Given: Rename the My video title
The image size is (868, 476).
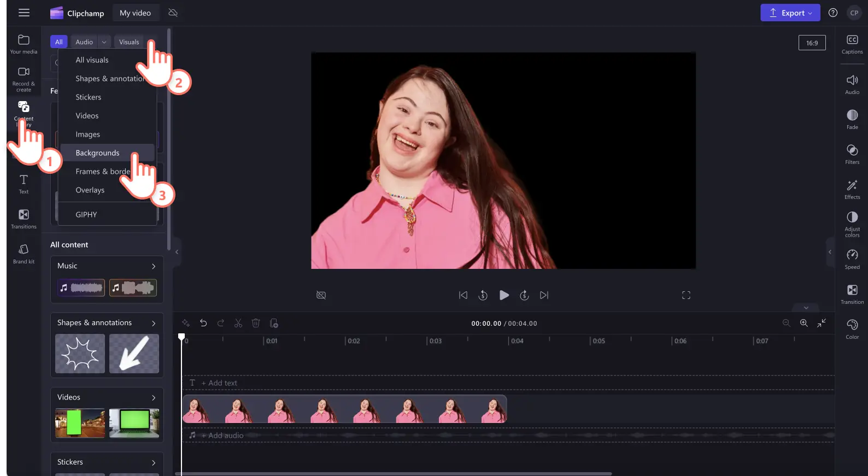Looking at the screenshot, I should click(136, 13).
